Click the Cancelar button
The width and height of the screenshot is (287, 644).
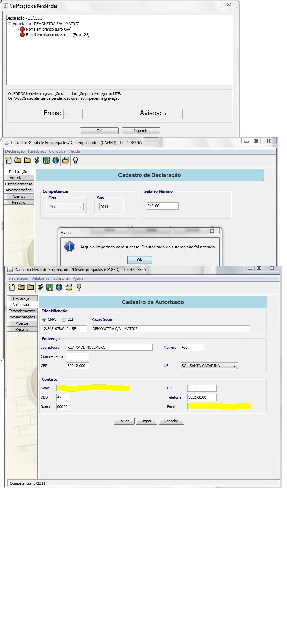pyautogui.click(x=171, y=421)
